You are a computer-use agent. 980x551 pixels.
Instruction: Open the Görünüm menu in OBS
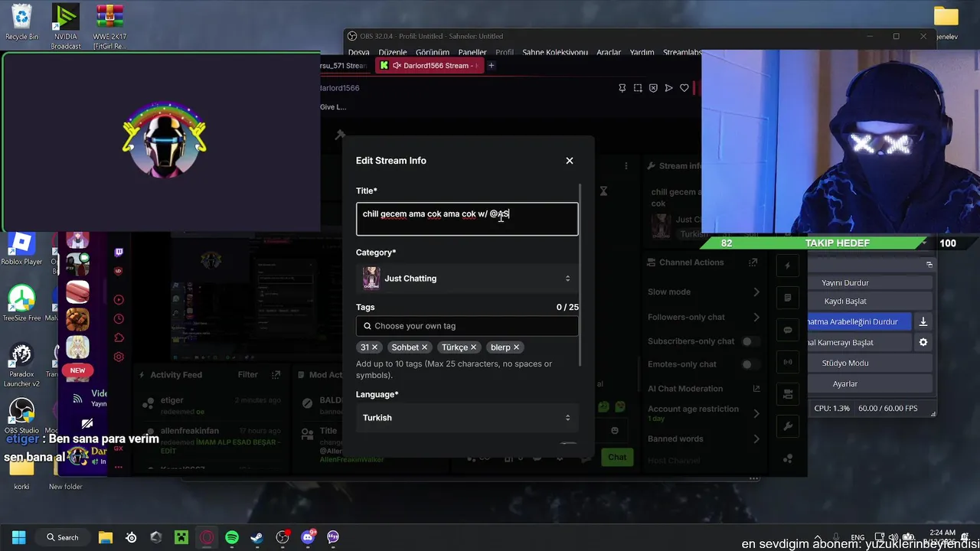432,53
